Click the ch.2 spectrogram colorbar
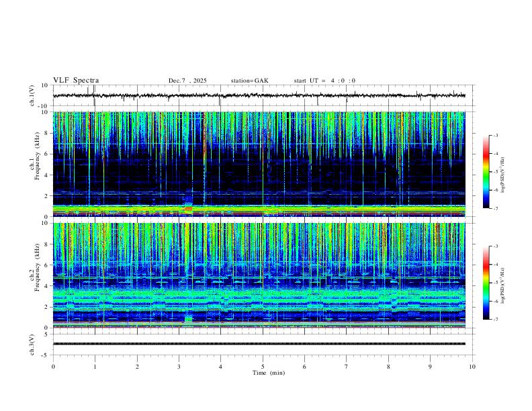The width and height of the screenshot is (532, 411). click(486, 283)
